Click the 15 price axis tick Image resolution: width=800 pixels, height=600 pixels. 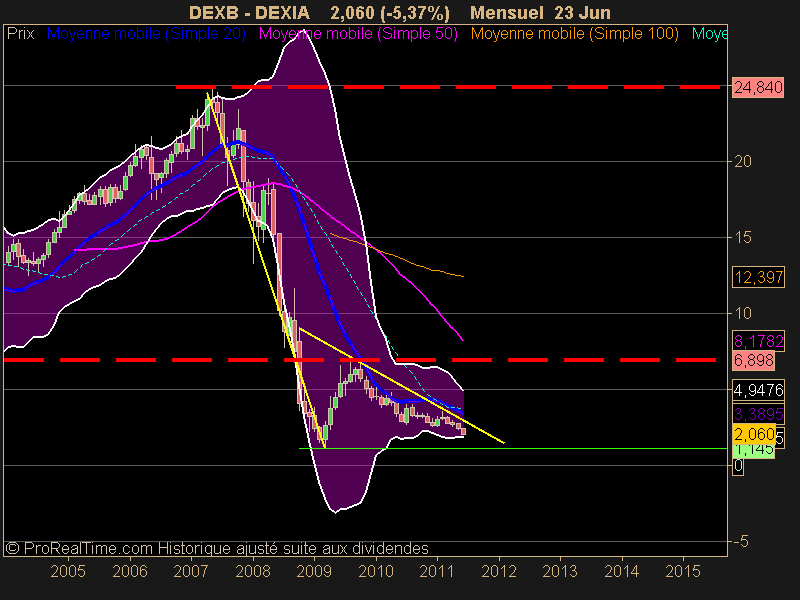click(x=742, y=237)
